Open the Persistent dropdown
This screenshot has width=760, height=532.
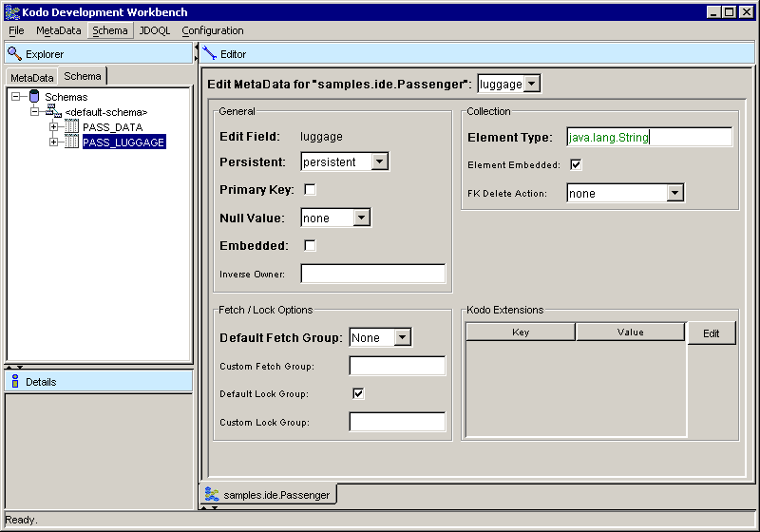[379, 161]
